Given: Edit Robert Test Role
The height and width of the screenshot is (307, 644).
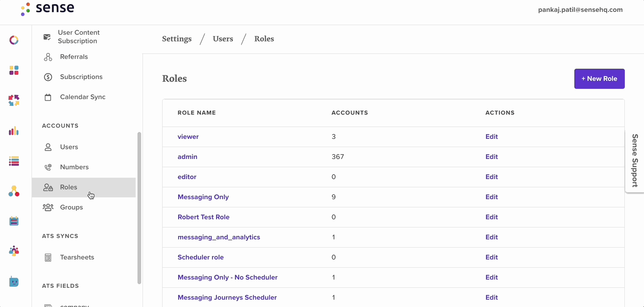Looking at the screenshot, I should click(491, 217).
